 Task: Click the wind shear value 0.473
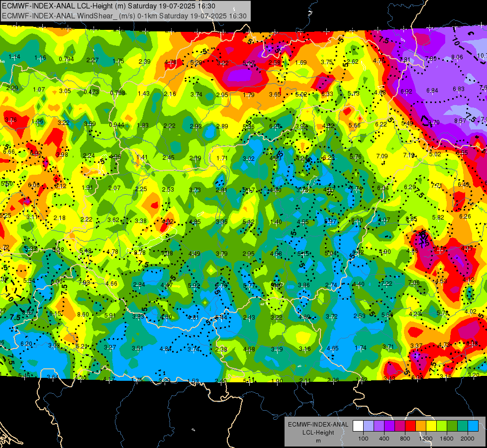pos(92,92)
